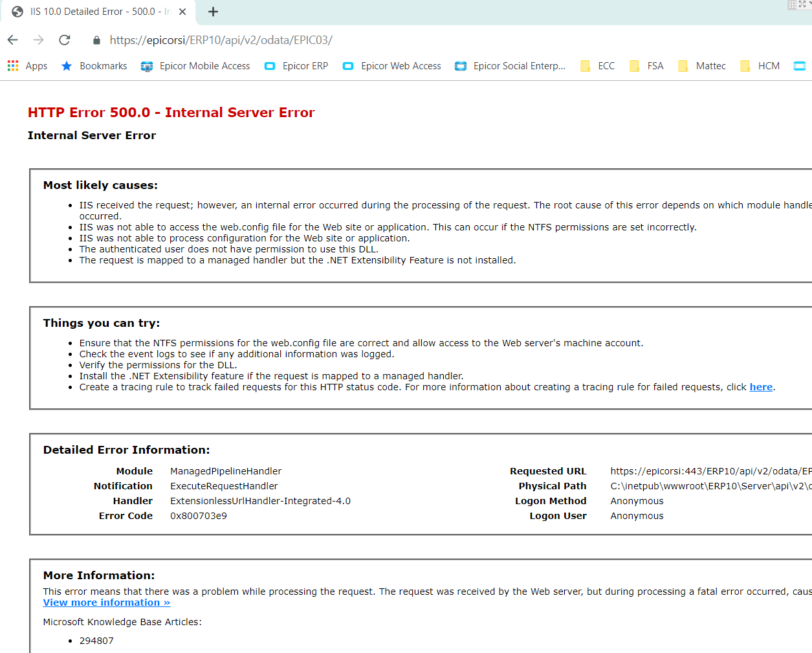812x653 pixels.
Task: Reload the current page
Action: point(65,40)
